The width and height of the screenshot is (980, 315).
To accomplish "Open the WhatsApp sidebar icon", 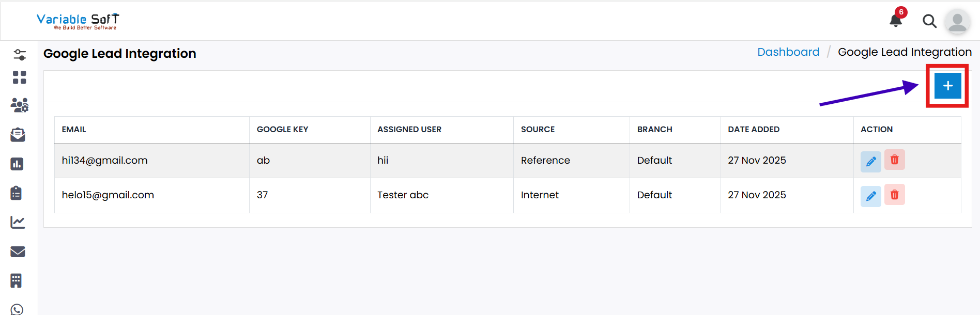I will (17, 310).
